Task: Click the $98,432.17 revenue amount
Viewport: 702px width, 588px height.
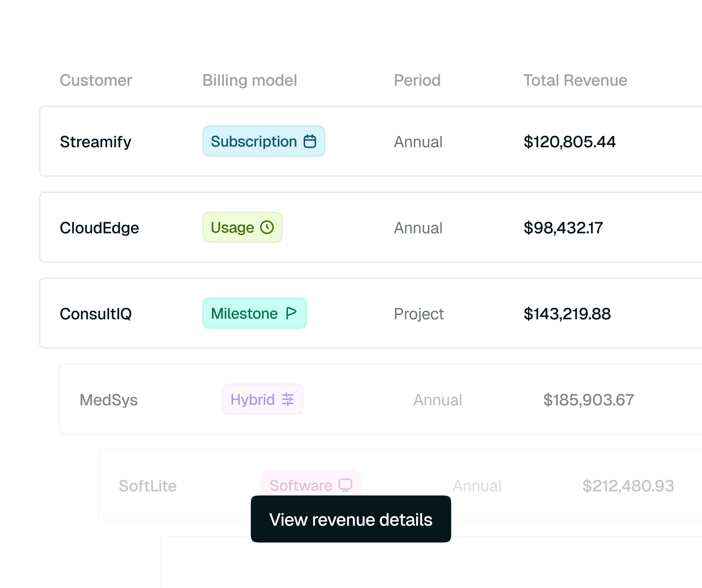Action: 563,228
